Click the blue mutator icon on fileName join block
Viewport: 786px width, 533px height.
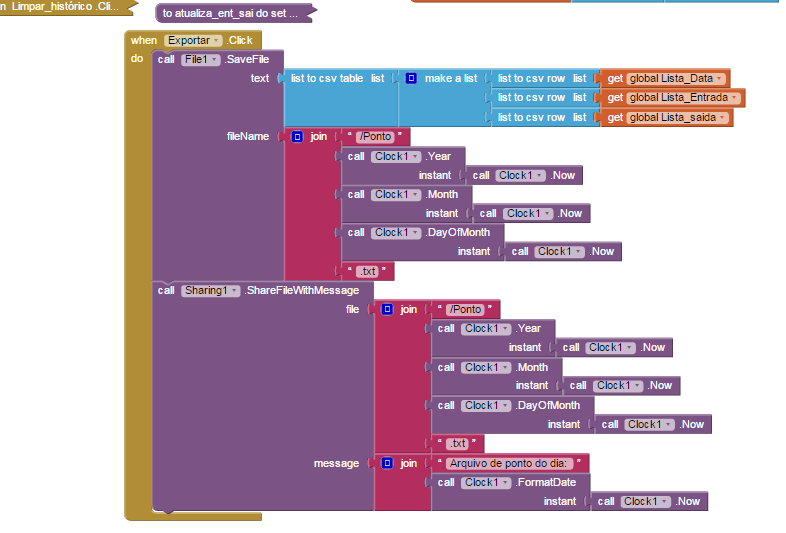point(297,136)
